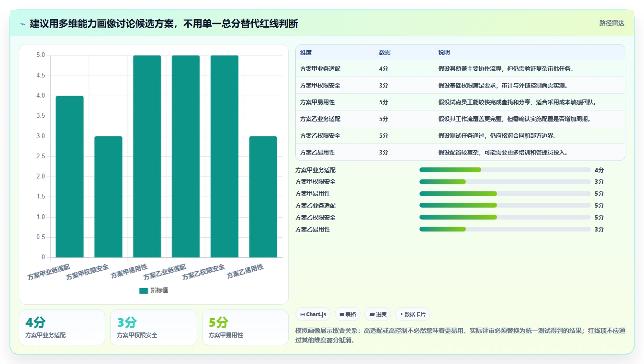Screen dimensions: 644x364
Task: Click the description starting 假设试点员工能较快完成
Action: tap(517, 102)
